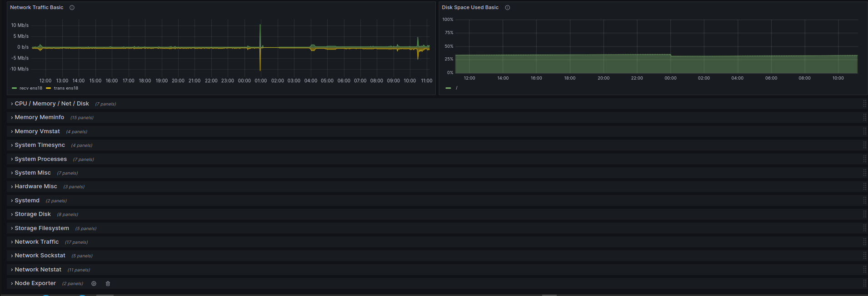The image size is (868, 296).
Task: Click the "(8 panels)" count text
Action: pyautogui.click(x=67, y=215)
